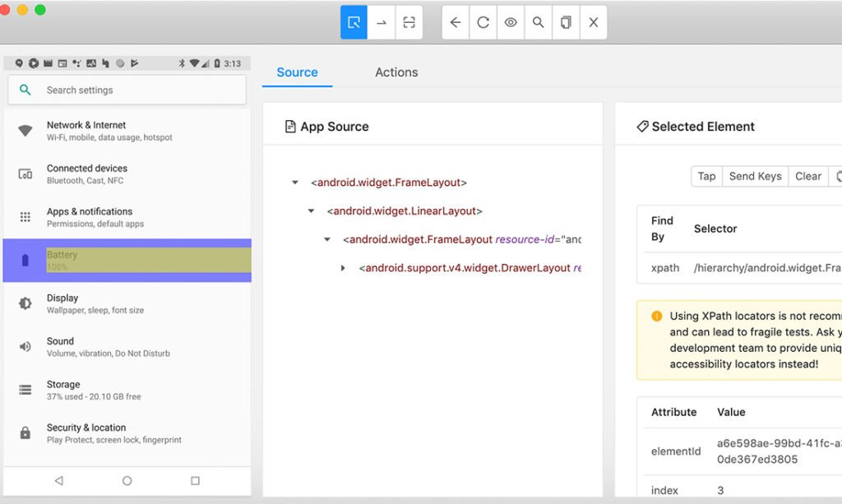Toggle the session recorder eye icon
Image resolution: width=842 pixels, height=504 pixels.
pyautogui.click(x=511, y=22)
